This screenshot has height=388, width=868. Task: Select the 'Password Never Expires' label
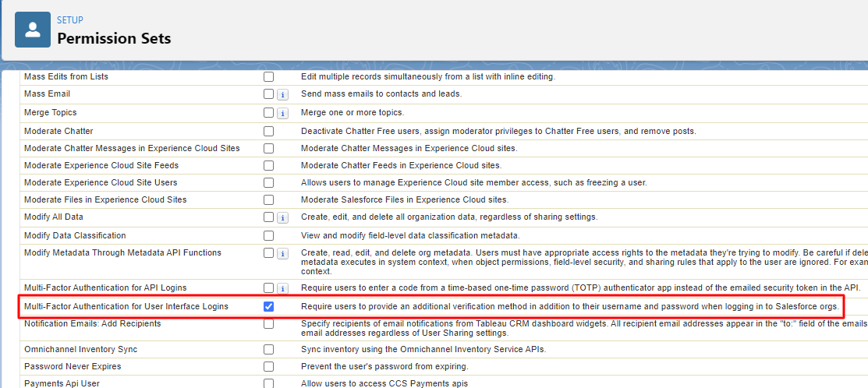pos(73,366)
